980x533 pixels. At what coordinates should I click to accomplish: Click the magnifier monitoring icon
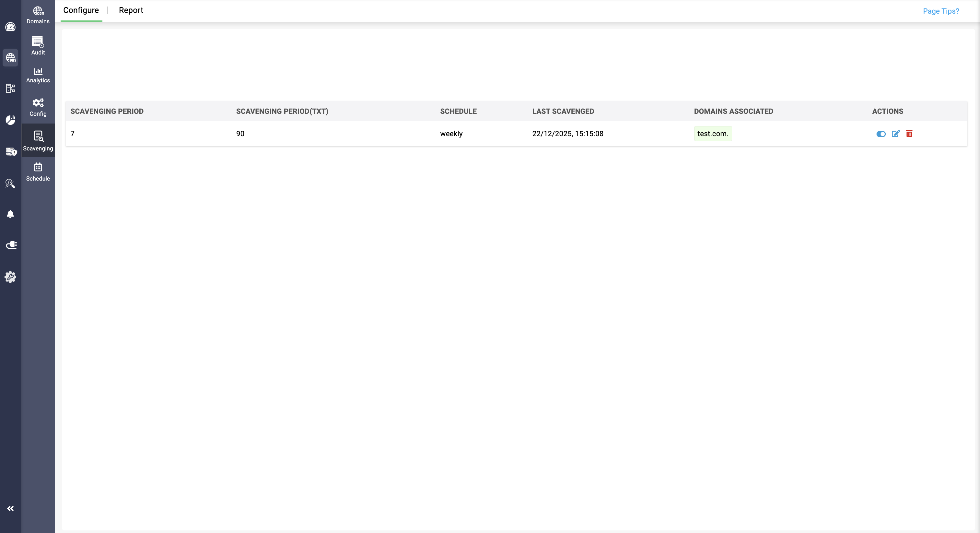coord(10,184)
